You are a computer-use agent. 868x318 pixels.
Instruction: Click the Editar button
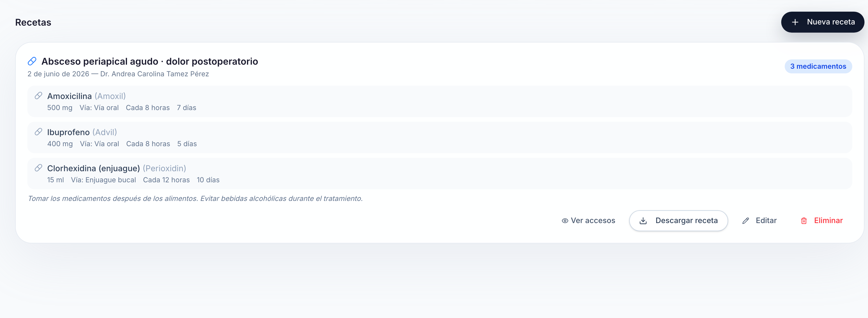(x=759, y=221)
